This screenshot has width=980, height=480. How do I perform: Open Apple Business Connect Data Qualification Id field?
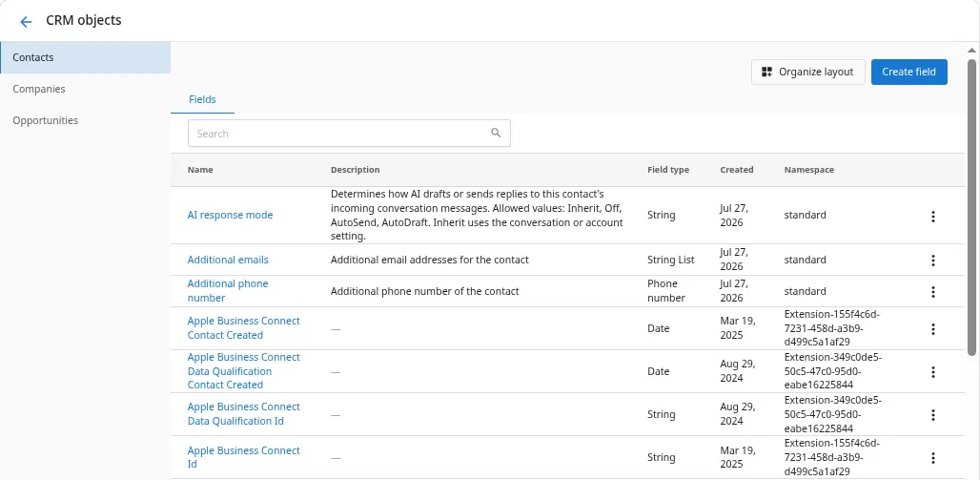tap(244, 413)
